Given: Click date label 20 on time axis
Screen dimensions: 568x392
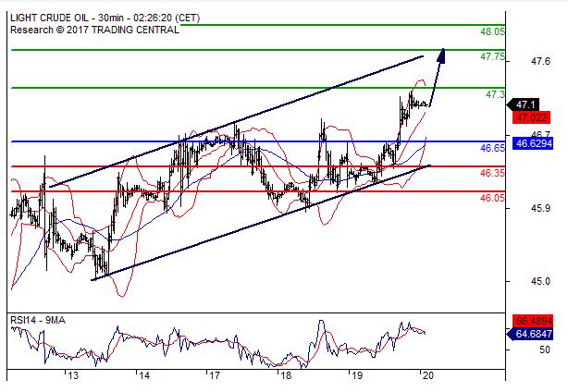Looking at the screenshot, I should point(427,375).
